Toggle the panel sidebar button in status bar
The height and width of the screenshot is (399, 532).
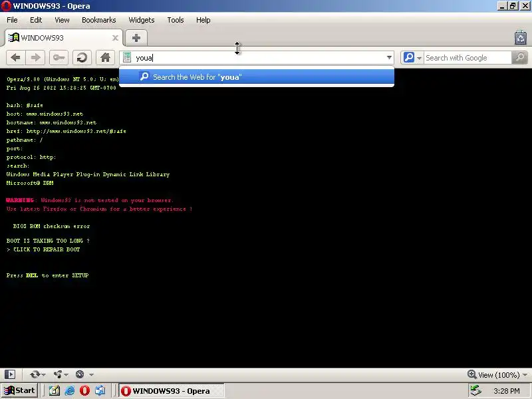click(x=10, y=374)
